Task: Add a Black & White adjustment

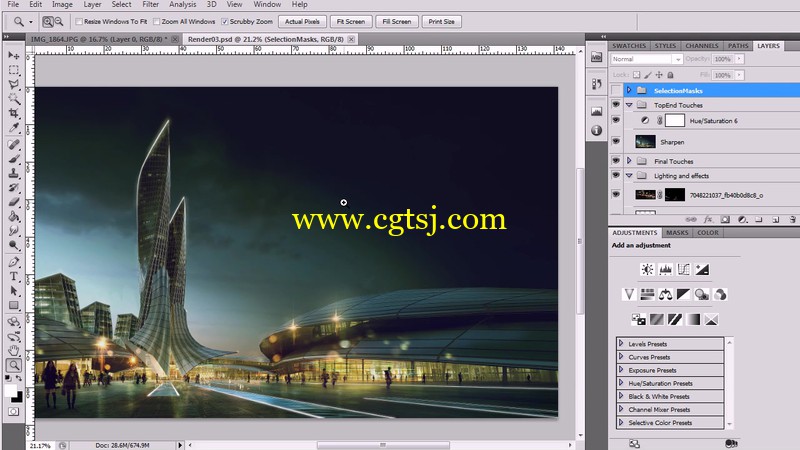Action: pos(684,294)
